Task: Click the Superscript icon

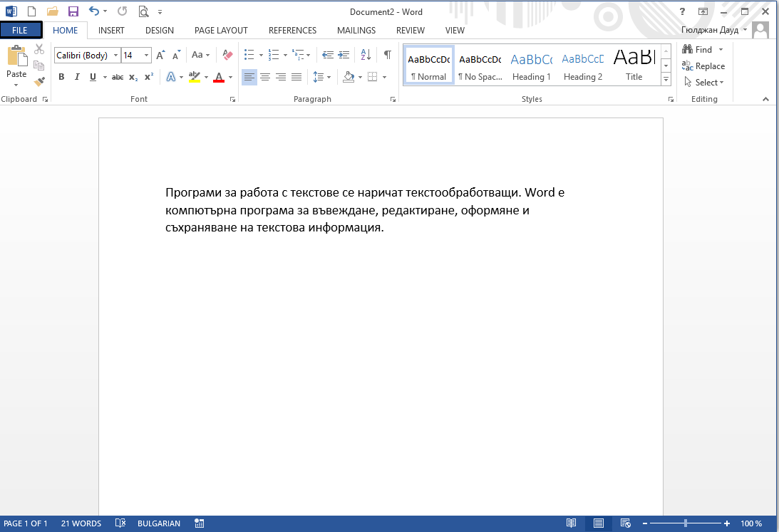Action: [149, 77]
